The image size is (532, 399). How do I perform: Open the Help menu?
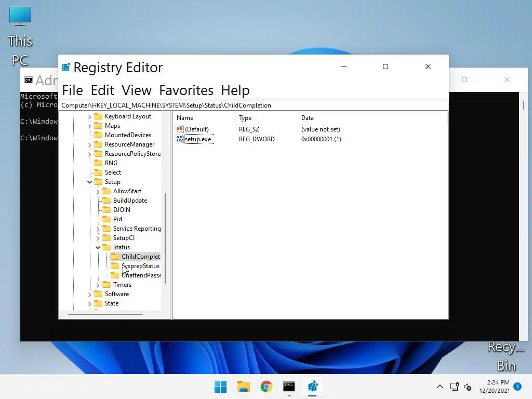pyautogui.click(x=235, y=90)
